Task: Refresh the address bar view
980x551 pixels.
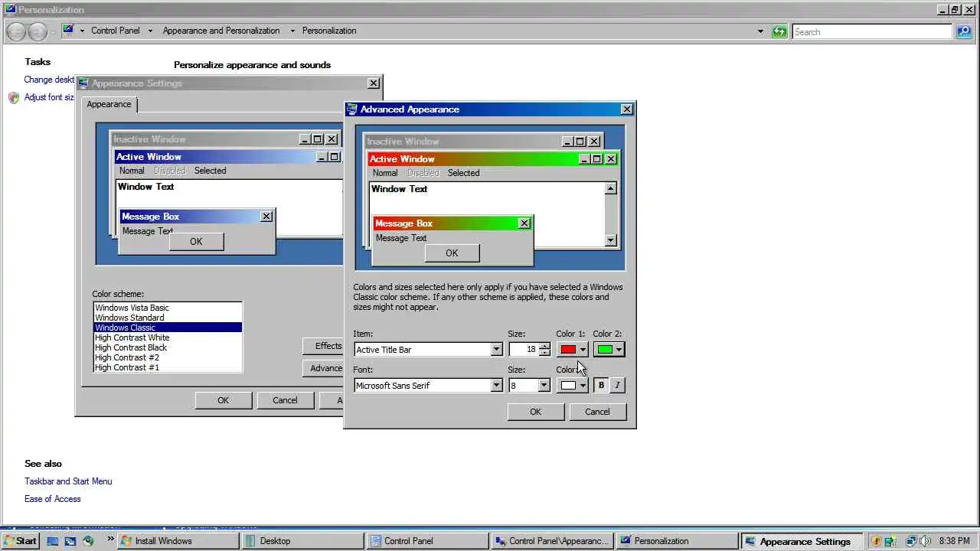Action: pos(779,31)
